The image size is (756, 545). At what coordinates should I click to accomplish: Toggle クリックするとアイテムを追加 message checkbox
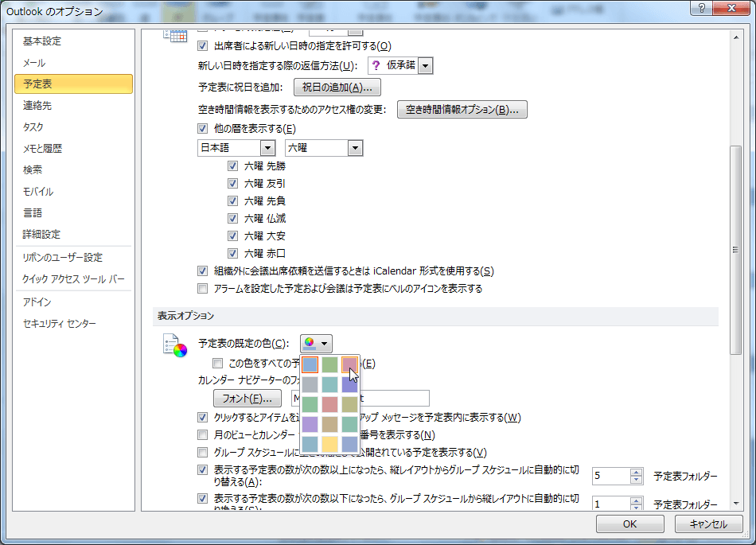pos(202,418)
